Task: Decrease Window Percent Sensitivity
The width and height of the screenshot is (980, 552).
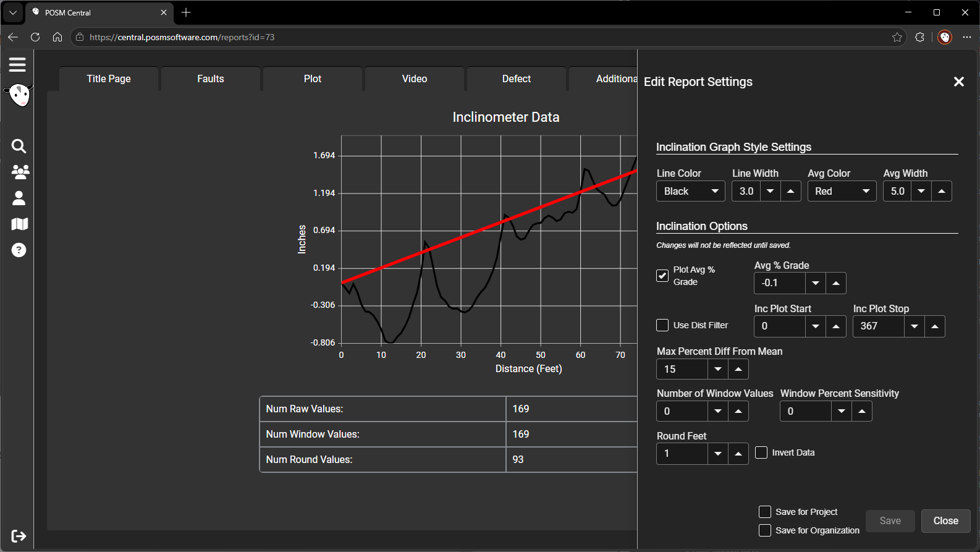Action: pyautogui.click(x=842, y=411)
